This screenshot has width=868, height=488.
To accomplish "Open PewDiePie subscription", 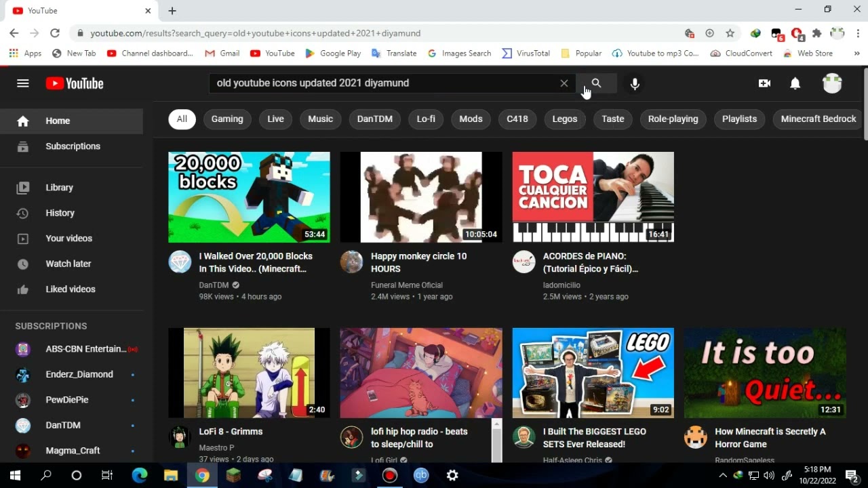I will [71, 400].
